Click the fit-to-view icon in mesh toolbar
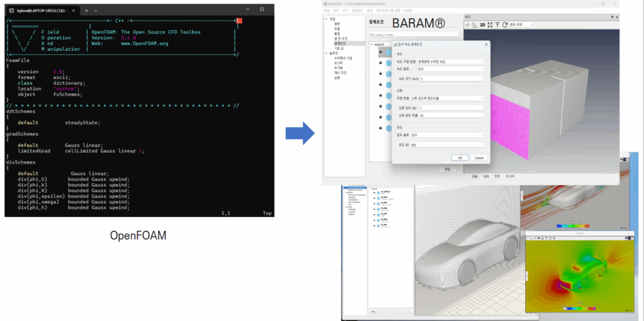The image size is (644, 321). tap(490, 25)
